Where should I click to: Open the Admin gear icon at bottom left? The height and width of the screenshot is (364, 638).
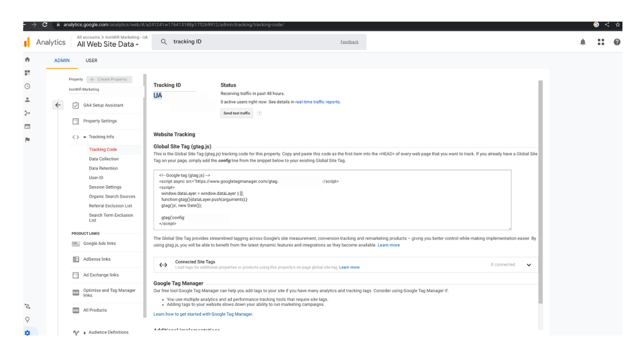pyautogui.click(x=27, y=332)
